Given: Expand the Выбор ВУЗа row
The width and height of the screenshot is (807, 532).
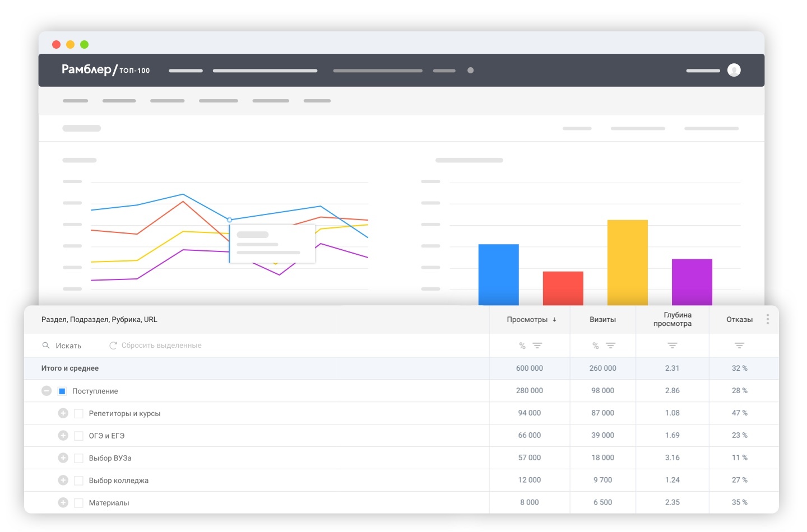Looking at the screenshot, I should click(x=63, y=458).
